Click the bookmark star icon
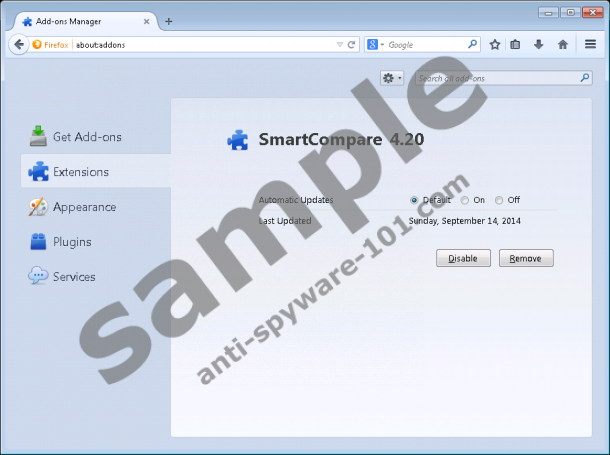The height and width of the screenshot is (455, 610). [495, 44]
